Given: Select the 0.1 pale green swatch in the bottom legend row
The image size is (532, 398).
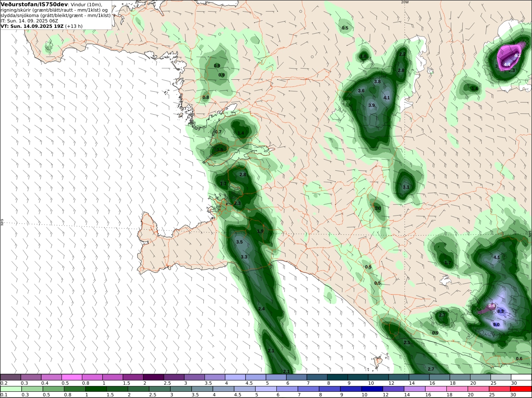Looking at the screenshot, I should click(x=10, y=389).
